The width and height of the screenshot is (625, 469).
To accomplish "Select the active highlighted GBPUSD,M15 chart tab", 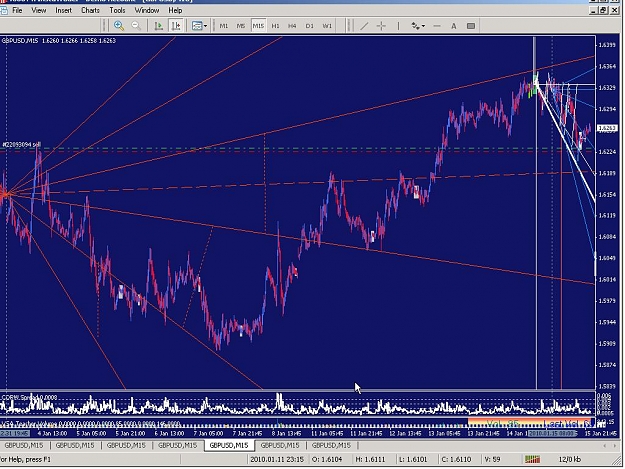I will [229, 445].
